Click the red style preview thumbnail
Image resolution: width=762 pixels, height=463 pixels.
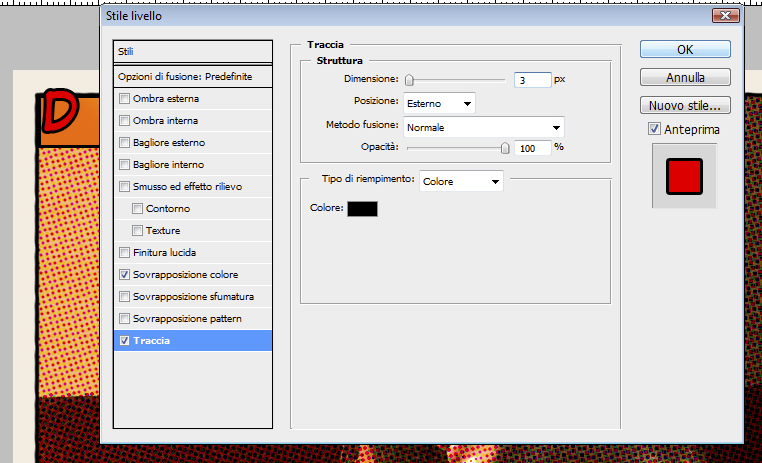pyautogui.click(x=684, y=176)
